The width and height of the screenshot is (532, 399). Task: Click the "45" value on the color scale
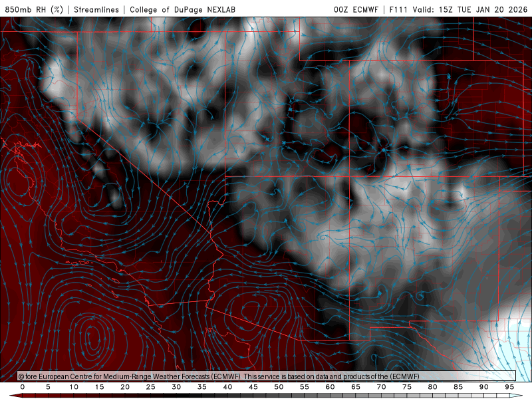point(253,387)
